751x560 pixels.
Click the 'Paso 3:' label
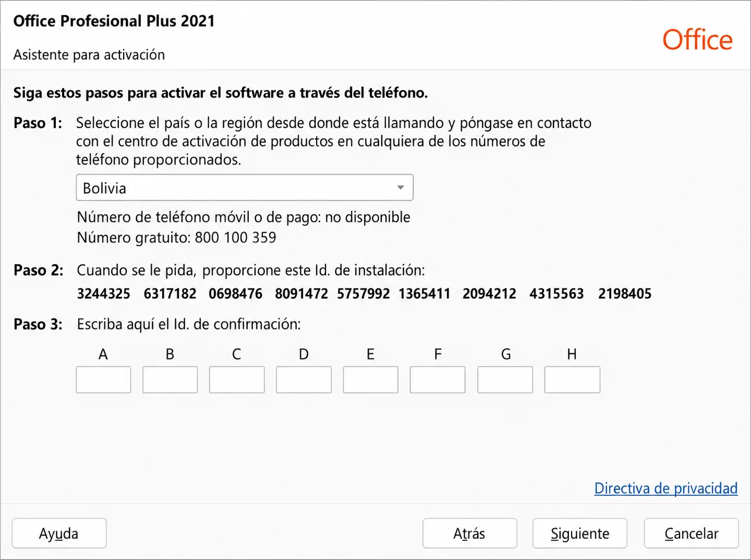tap(38, 324)
